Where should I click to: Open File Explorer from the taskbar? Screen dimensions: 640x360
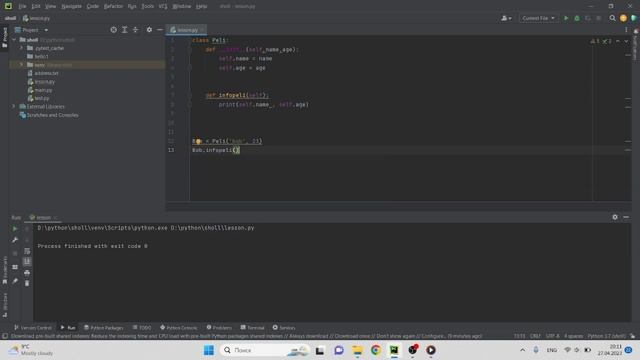(357, 350)
